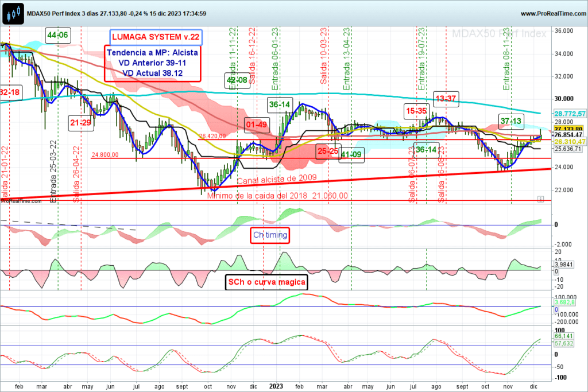Click the green '3.682,8' indicator value tag
588x392 pixels.
[564, 302]
